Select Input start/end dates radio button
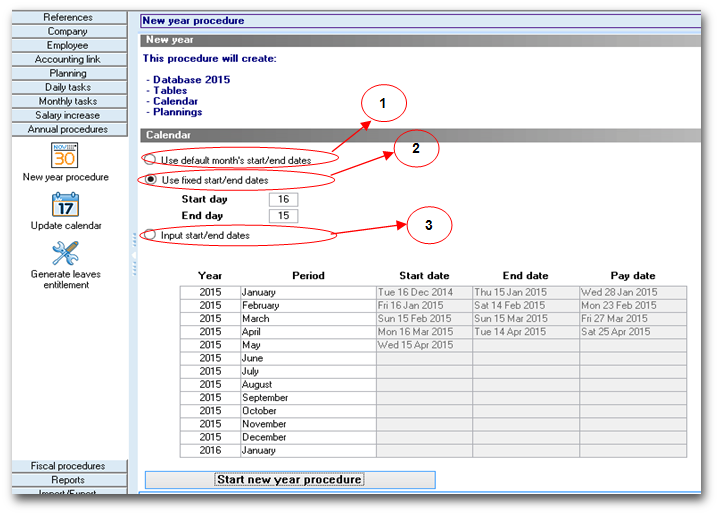 [150, 235]
